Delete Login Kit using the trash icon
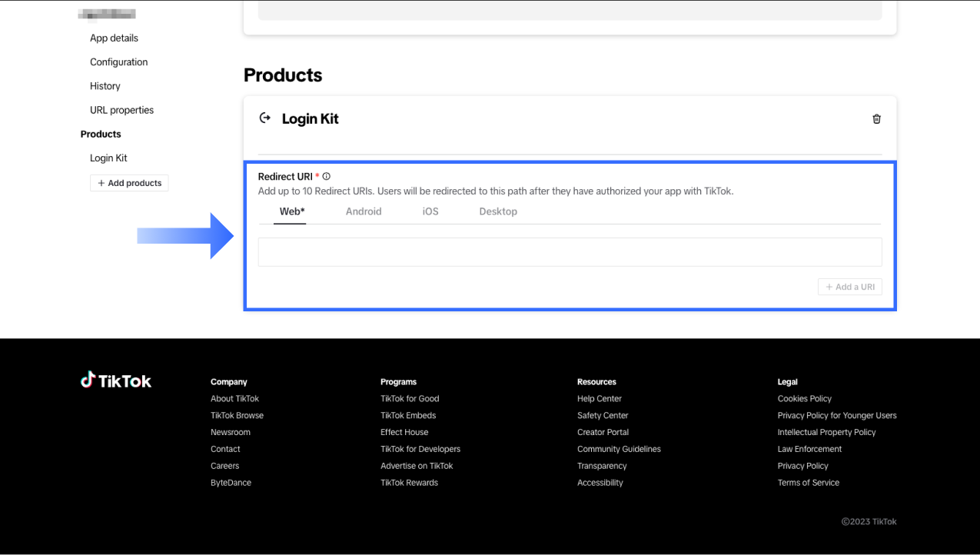 click(876, 118)
